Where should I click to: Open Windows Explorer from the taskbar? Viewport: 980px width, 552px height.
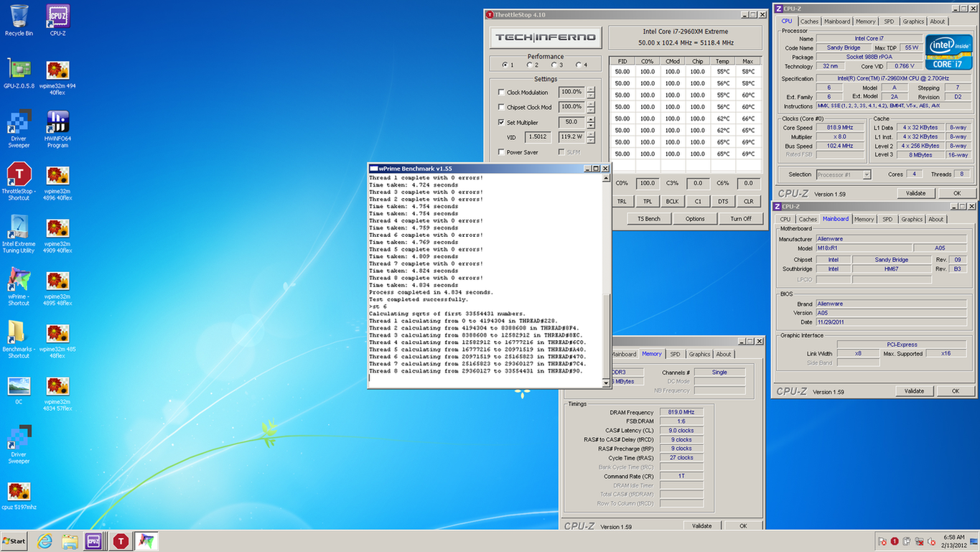click(x=70, y=541)
